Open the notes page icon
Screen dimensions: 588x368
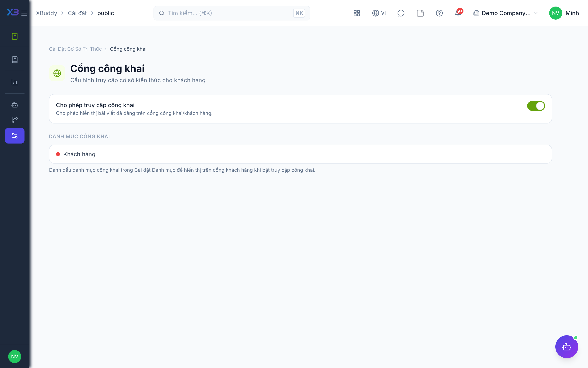(x=420, y=13)
